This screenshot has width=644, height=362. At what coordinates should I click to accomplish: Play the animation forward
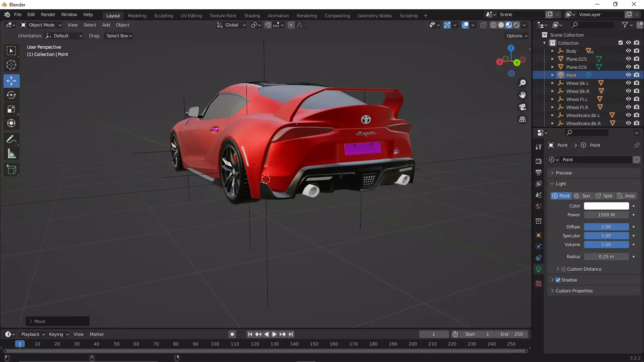pyautogui.click(x=275, y=334)
